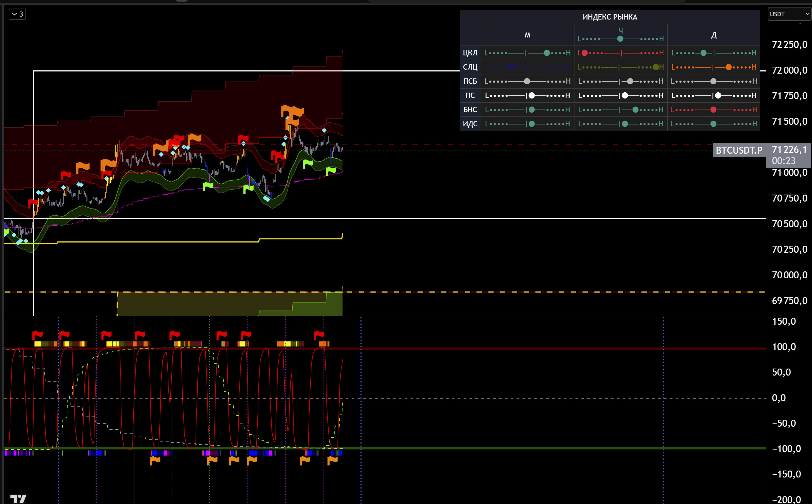Select the М column header in market index

coord(527,35)
